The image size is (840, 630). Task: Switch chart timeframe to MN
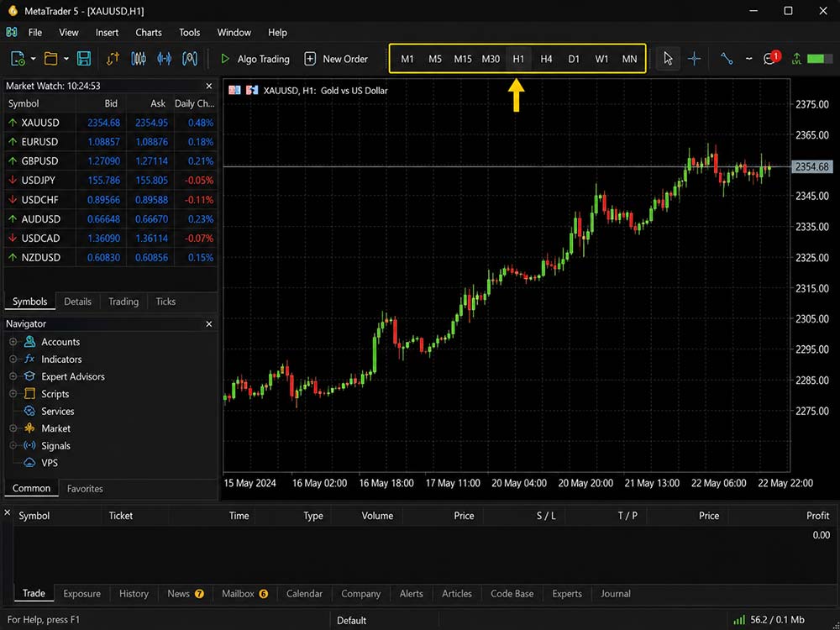[x=629, y=59]
